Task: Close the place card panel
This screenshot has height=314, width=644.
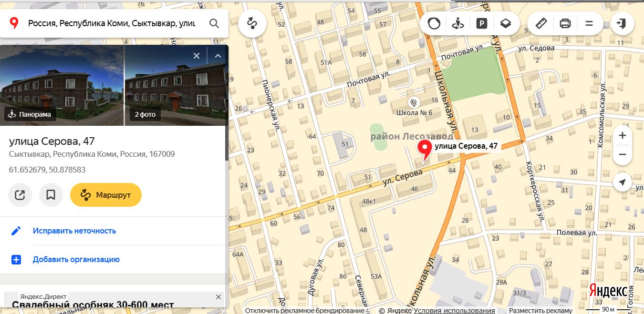Action: [196, 56]
